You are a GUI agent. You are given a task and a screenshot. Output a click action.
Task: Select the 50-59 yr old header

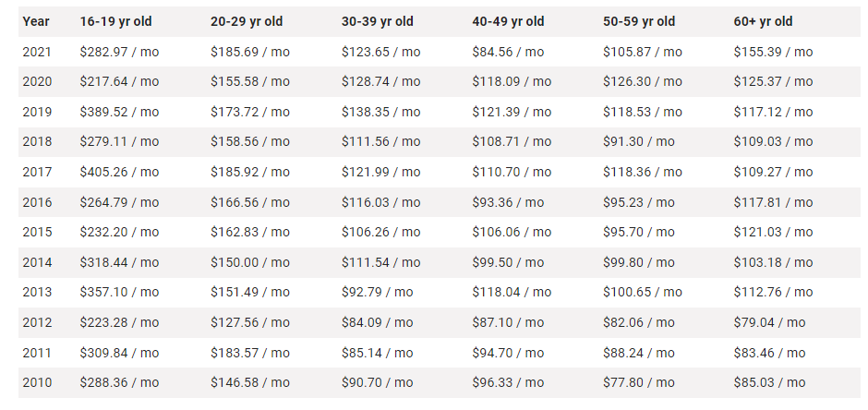(639, 21)
